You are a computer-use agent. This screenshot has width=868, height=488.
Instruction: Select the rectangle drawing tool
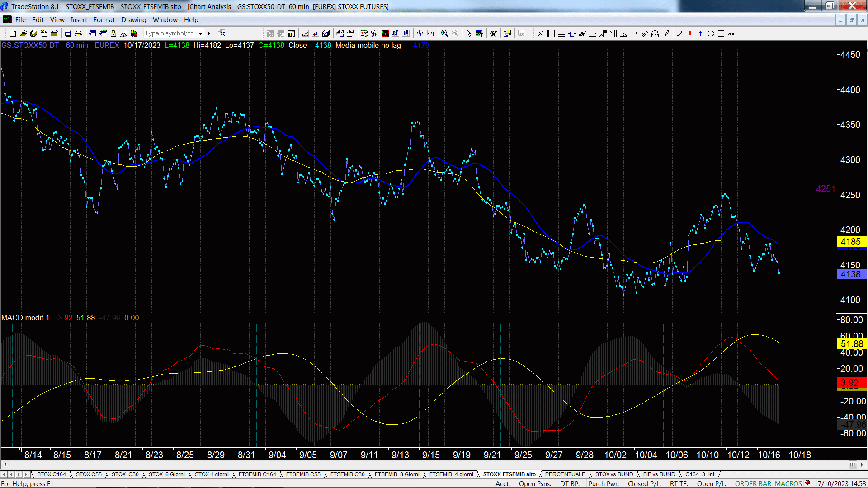(x=721, y=33)
